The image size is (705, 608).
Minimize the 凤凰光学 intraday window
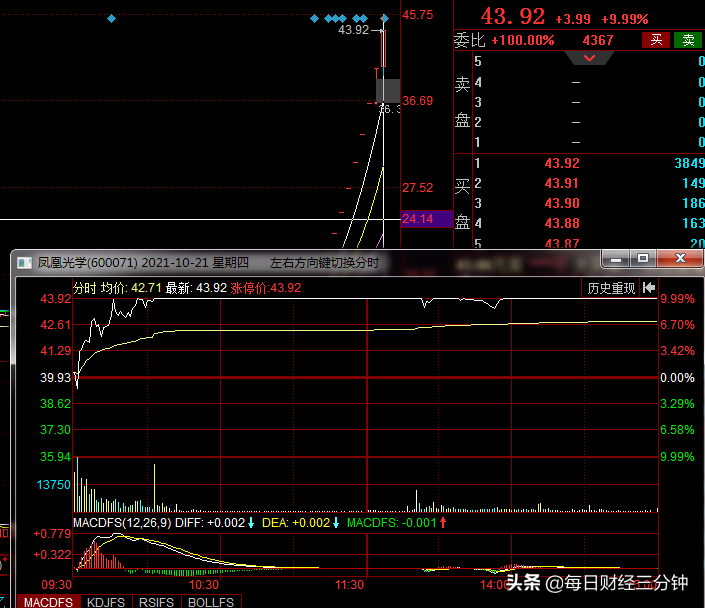click(616, 258)
